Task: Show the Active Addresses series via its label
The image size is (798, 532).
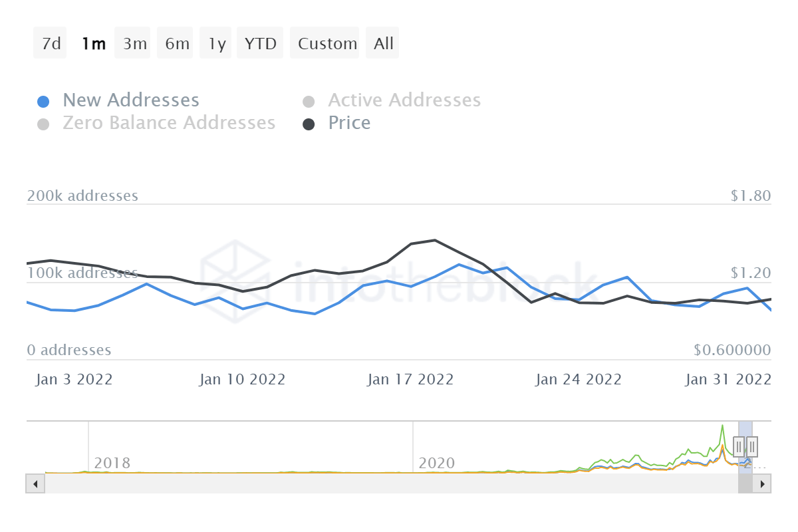Action: (404, 100)
